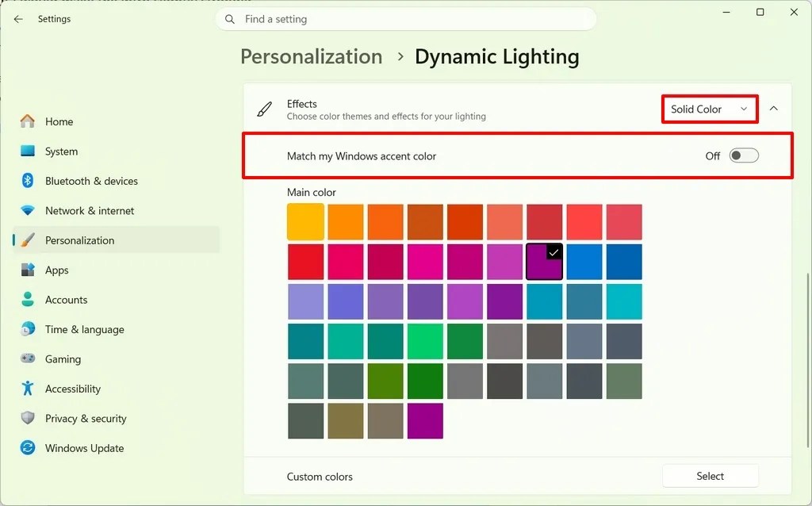Click the vertical scrollbar thumb
Screen dimensions: 812x506
tap(807, 360)
